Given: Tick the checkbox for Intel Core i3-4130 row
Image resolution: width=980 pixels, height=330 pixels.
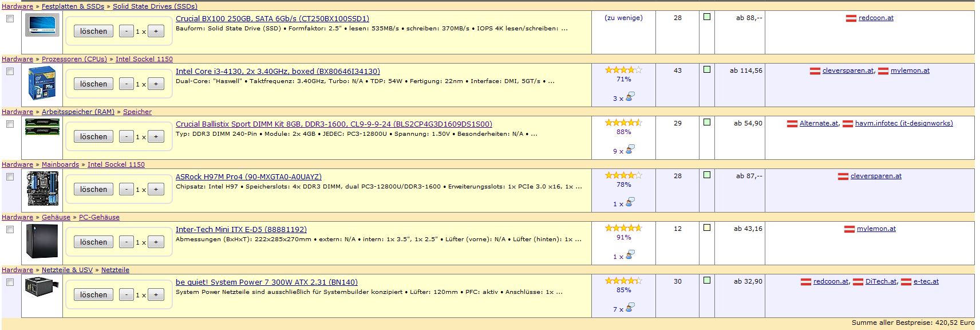Looking at the screenshot, I should (x=10, y=72).
